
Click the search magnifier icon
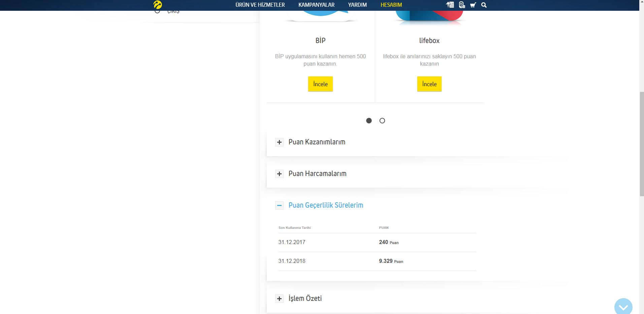tap(484, 5)
